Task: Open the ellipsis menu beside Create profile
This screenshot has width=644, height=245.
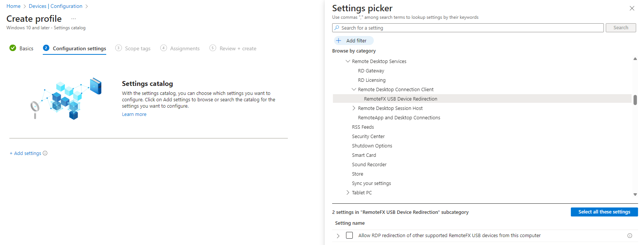Action: pyautogui.click(x=74, y=19)
